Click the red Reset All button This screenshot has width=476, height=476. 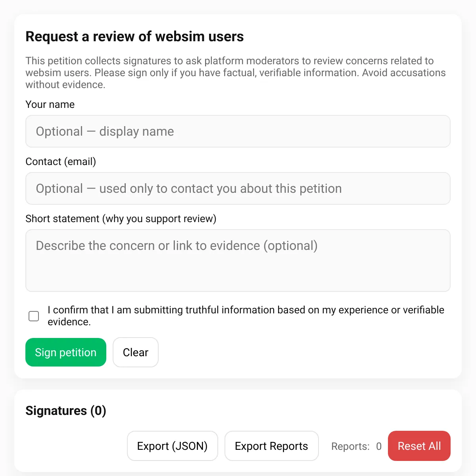point(419,446)
